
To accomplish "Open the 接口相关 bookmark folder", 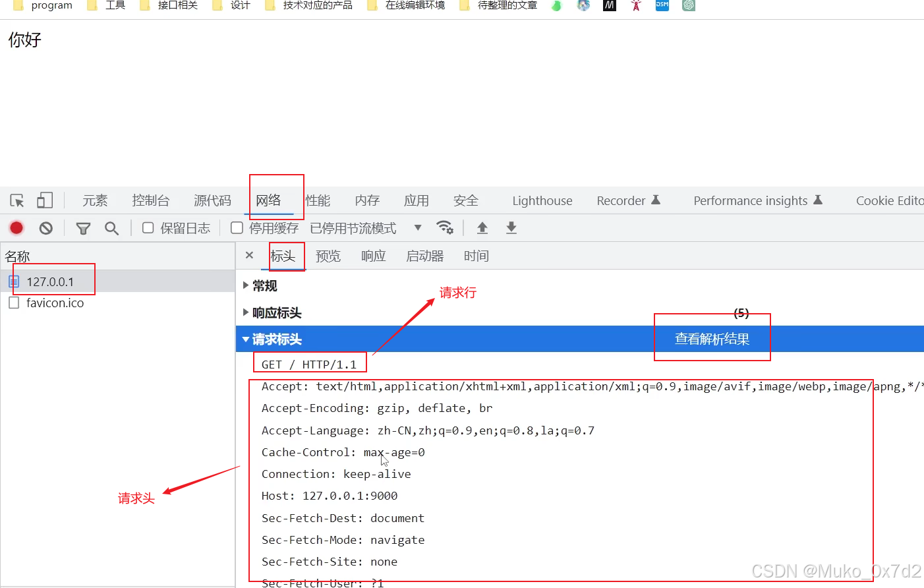I will pos(169,5).
